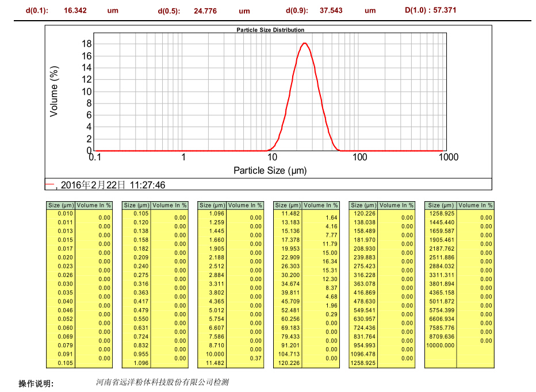Click the d(0.1) value 16.342
The image size is (536, 392).
click(75, 11)
